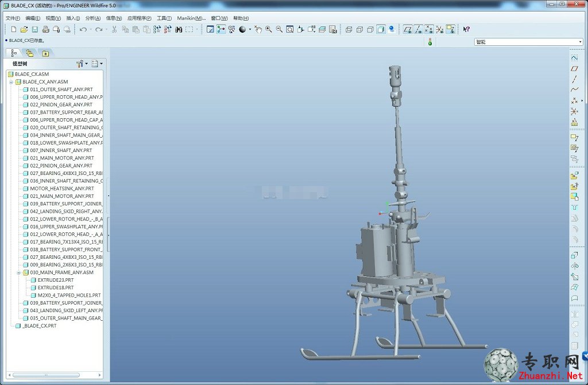
Task: Click the Datum Point tool icon
Action: click(574, 100)
